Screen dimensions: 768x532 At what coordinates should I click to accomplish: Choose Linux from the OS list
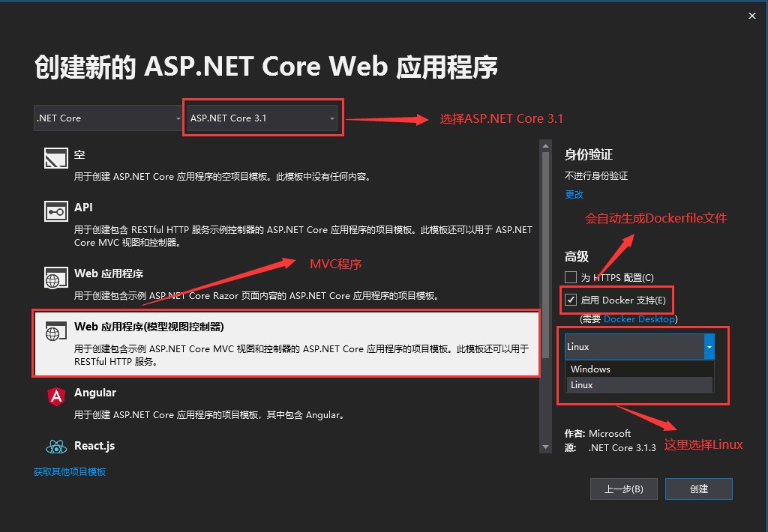coord(640,384)
